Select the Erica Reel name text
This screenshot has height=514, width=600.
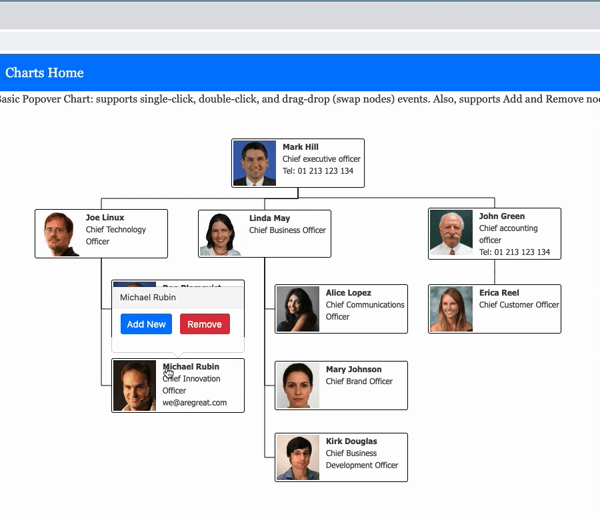coord(499,293)
